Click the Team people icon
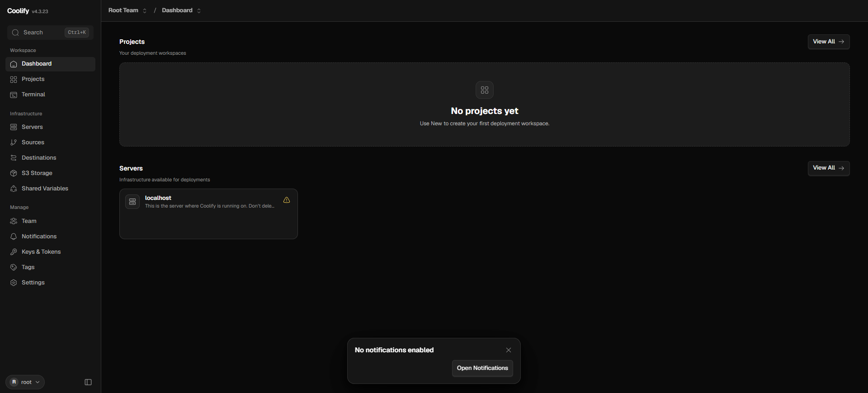868x393 pixels. pyautogui.click(x=14, y=222)
